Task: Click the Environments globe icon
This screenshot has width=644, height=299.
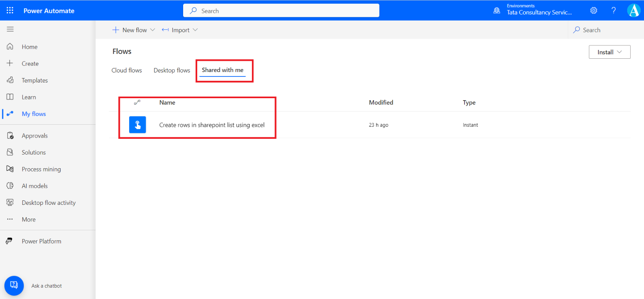Action: (x=497, y=10)
